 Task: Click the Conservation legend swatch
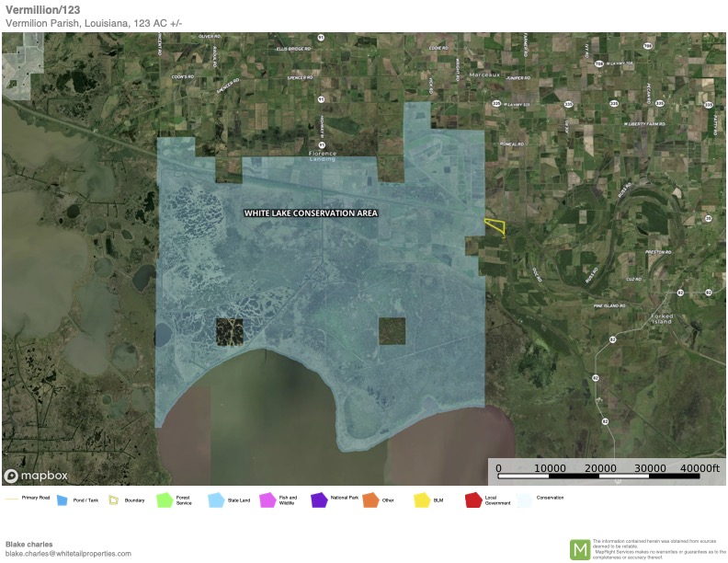(x=524, y=500)
